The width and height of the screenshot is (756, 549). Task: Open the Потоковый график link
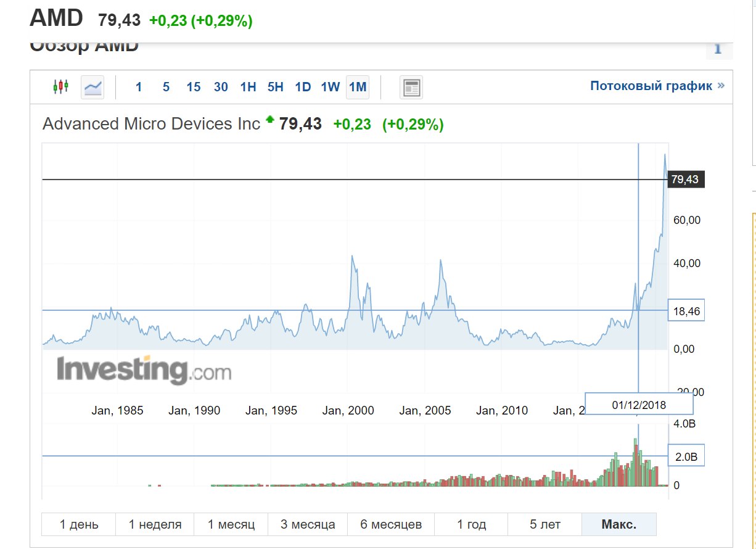pyautogui.click(x=657, y=86)
